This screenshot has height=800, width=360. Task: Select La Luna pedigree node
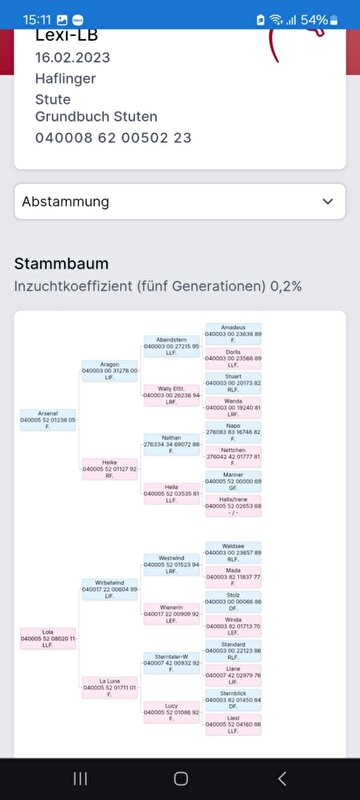coord(110,687)
